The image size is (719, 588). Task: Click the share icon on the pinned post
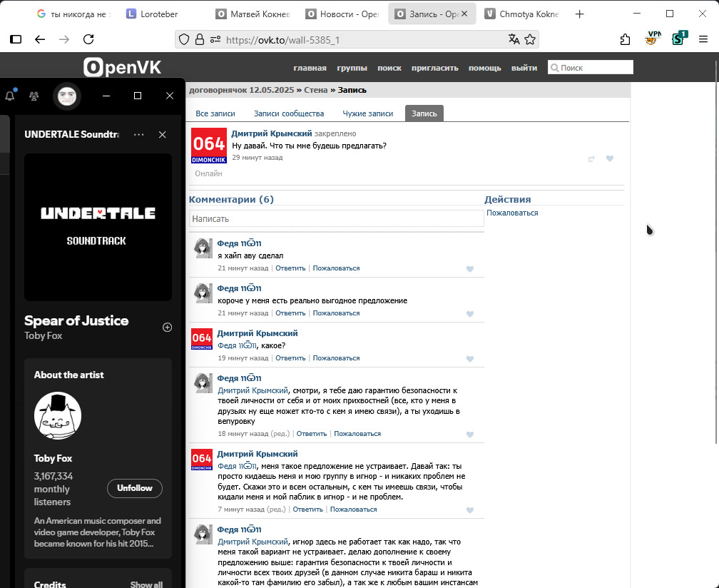tap(591, 158)
